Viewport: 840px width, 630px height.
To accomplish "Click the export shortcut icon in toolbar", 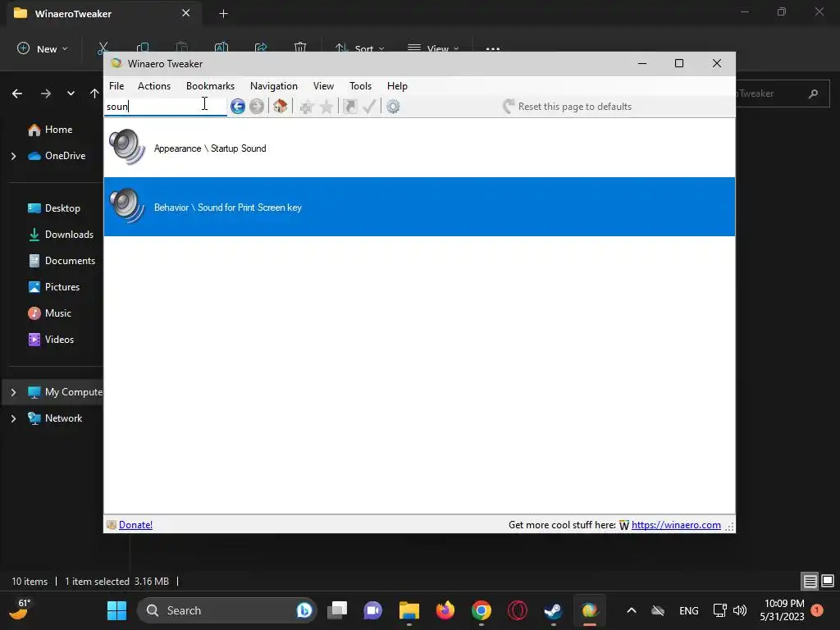I will click(x=349, y=107).
